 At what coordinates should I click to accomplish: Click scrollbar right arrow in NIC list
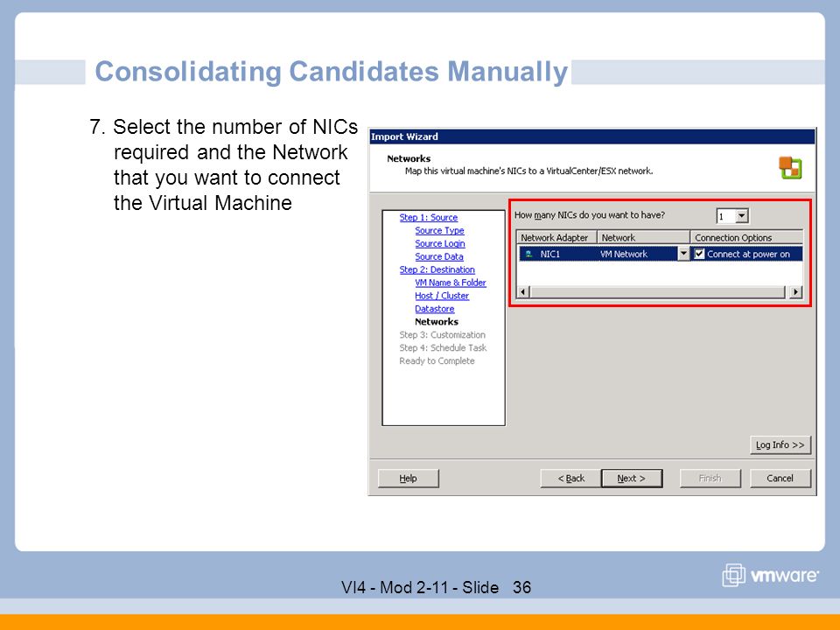point(796,292)
